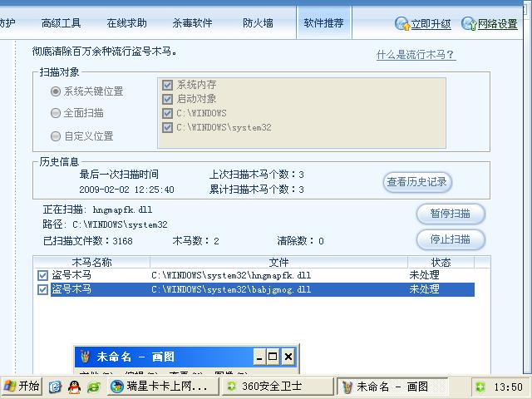The width and height of the screenshot is (532, 399).
Task: Click the 状态 column header
Action: (441, 262)
